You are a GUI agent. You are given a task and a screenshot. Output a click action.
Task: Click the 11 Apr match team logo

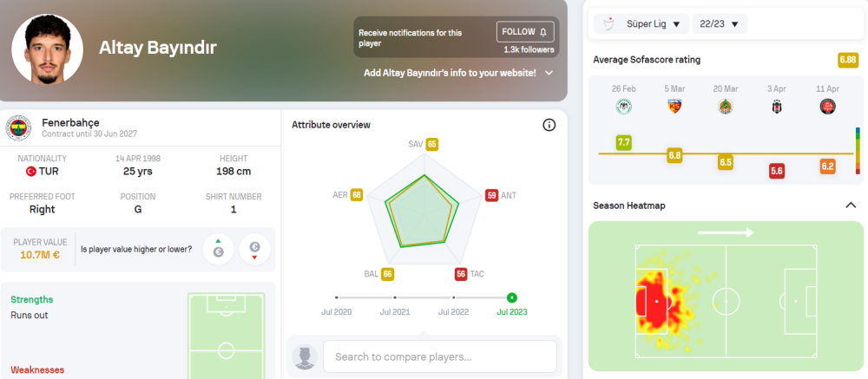click(827, 107)
